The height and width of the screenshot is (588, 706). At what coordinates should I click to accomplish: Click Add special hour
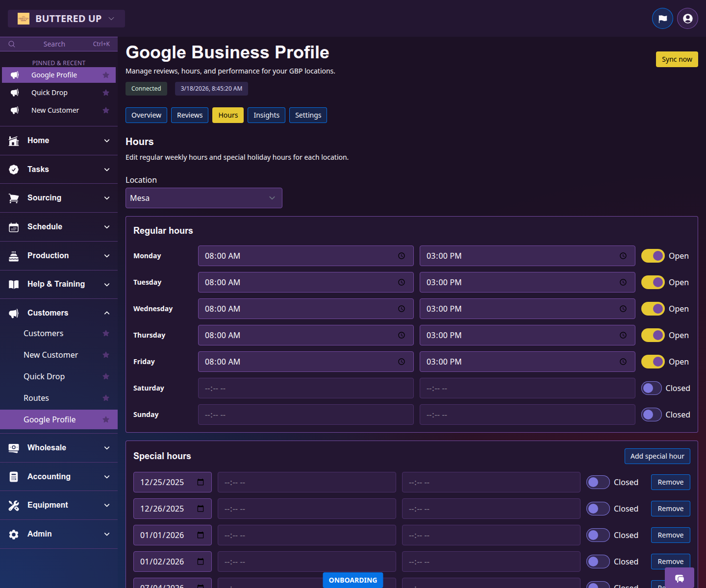coord(657,456)
